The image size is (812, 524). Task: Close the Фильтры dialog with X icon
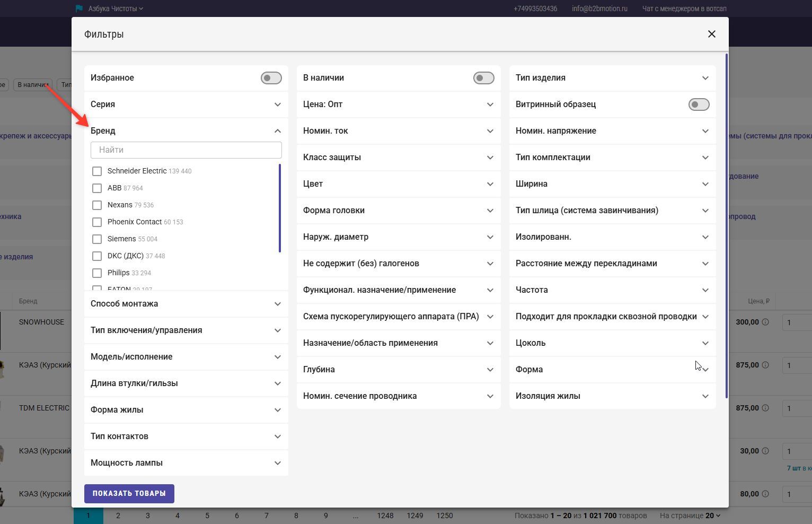click(x=711, y=34)
